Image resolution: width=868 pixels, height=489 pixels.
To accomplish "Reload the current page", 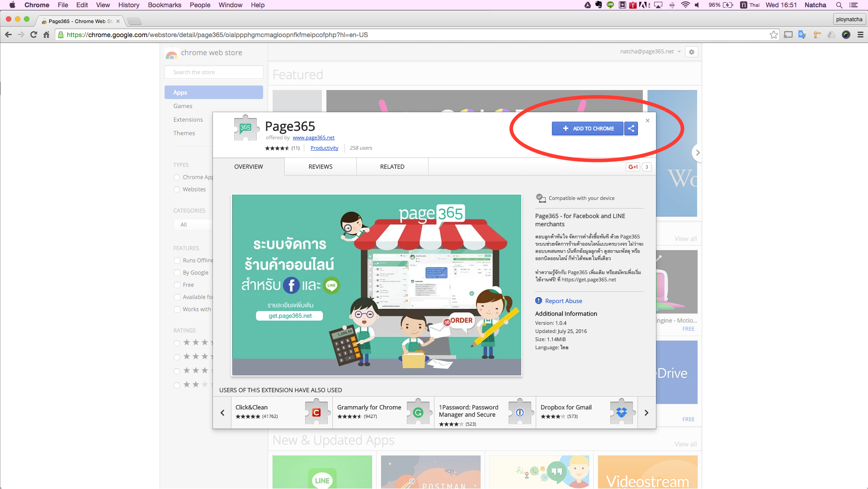I will [33, 35].
